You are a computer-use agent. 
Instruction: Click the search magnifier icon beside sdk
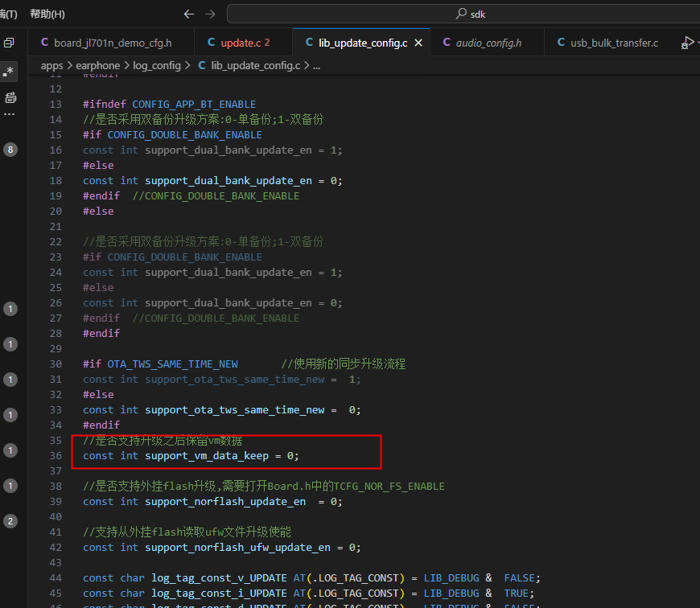point(461,14)
